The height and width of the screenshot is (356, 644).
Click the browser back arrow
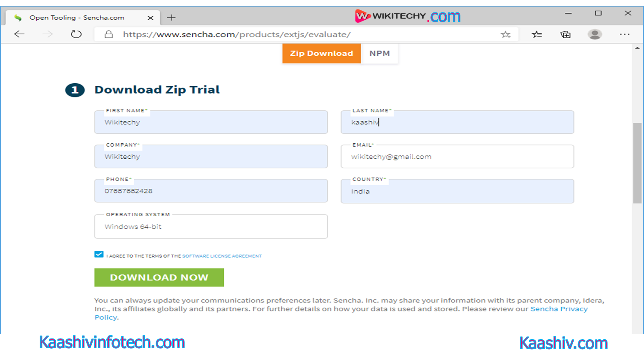tap(19, 34)
